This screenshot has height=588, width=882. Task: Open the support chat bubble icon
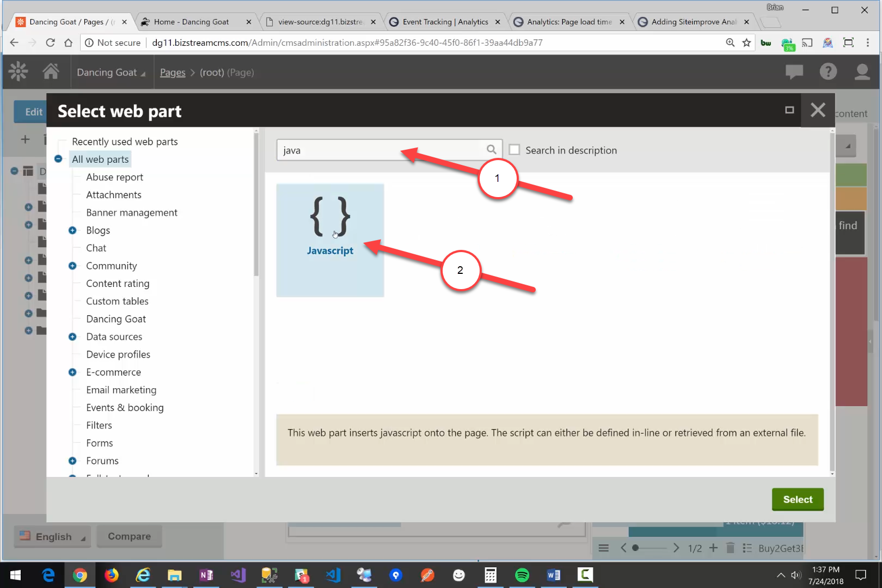[794, 71]
